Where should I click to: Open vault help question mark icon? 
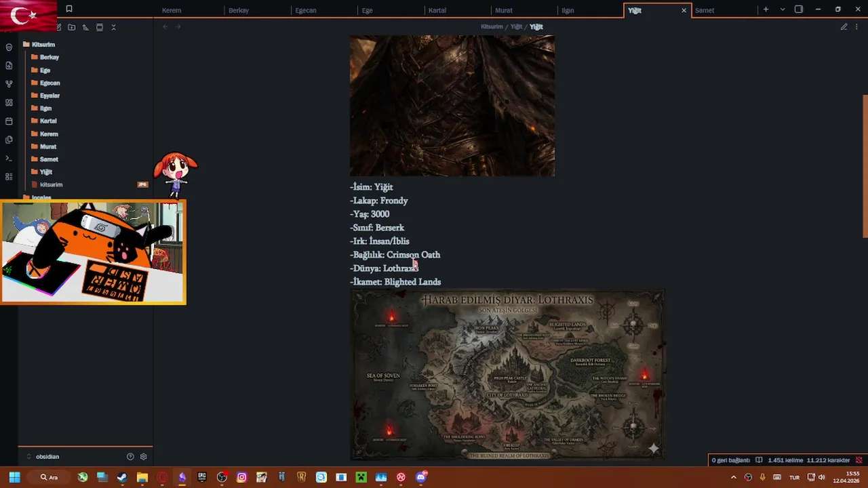pos(130,457)
